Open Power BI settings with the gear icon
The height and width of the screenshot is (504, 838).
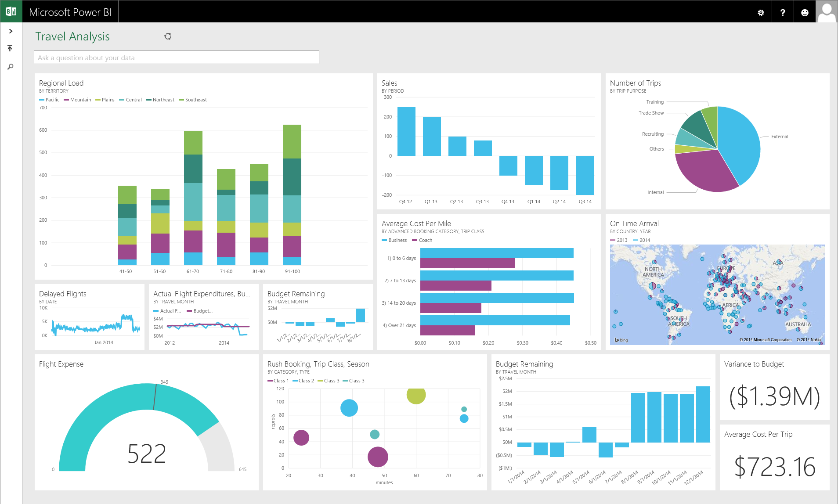[760, 11]
